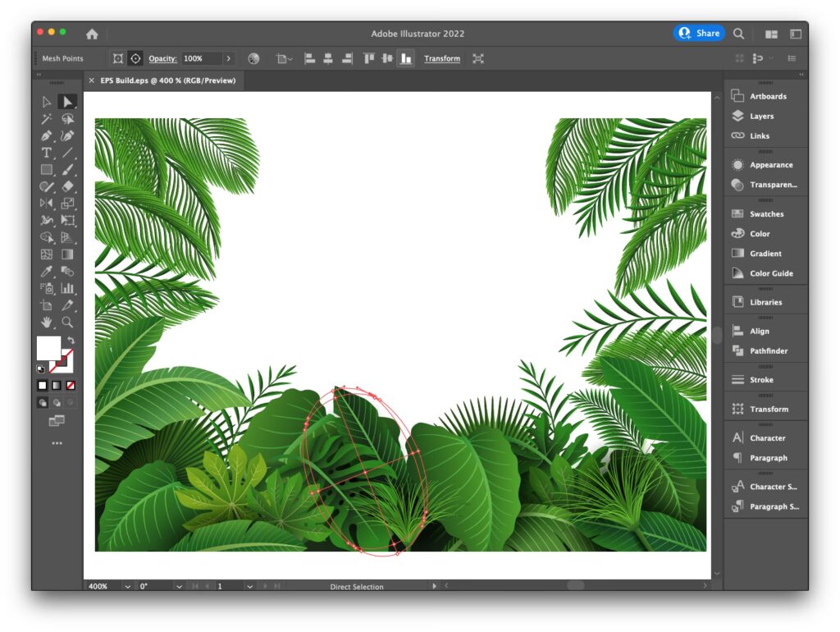Click the Home icon in title bar
This screenshot has height=632, width=840.
click(92, 34)
